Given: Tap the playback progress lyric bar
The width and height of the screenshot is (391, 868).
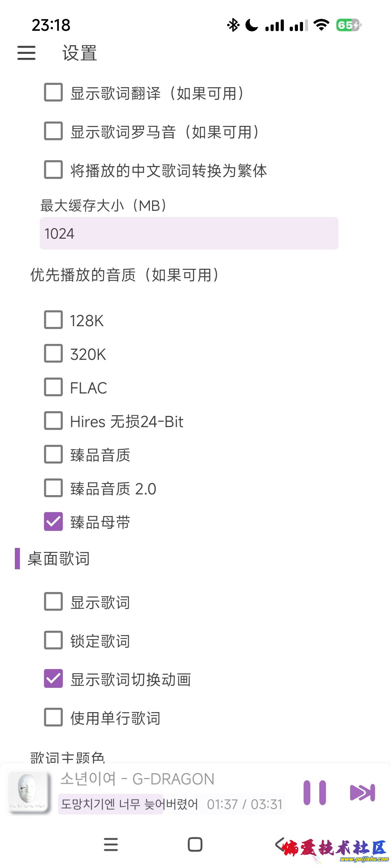Looking at the screenshot, I should [172, 804].
